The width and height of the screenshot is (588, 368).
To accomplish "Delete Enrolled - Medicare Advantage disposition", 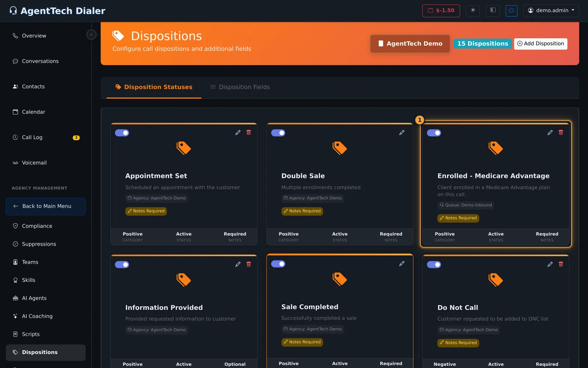I will pos(561,132).
